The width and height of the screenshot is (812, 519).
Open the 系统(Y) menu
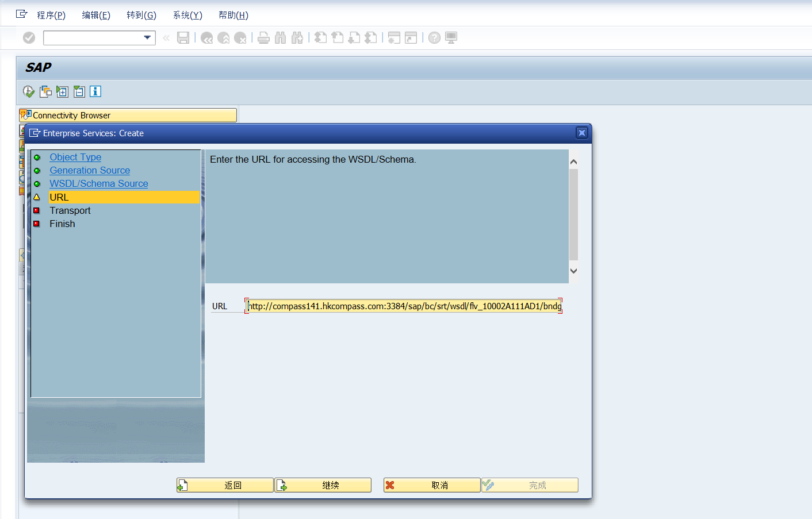(187, 16)
